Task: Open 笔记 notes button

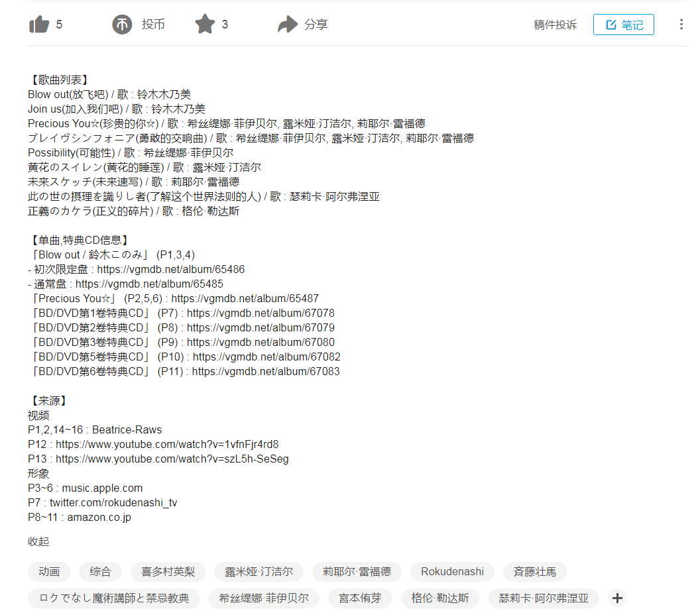Action: [624, 25]
